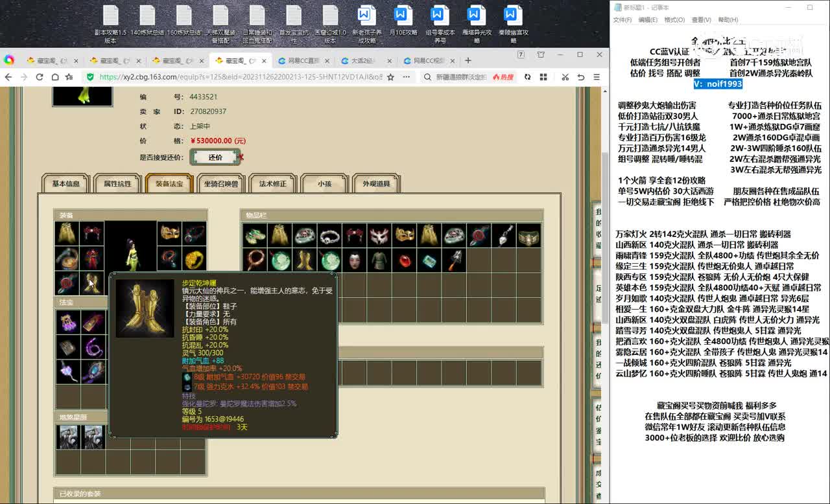Click the green belt in the inventory

tap(528, 236)
